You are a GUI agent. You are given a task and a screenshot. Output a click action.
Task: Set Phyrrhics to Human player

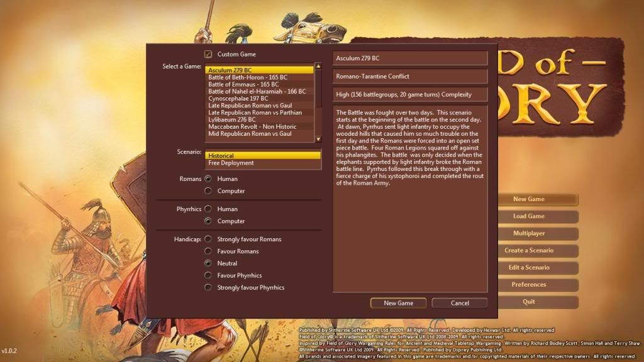[x=208, y=209]
